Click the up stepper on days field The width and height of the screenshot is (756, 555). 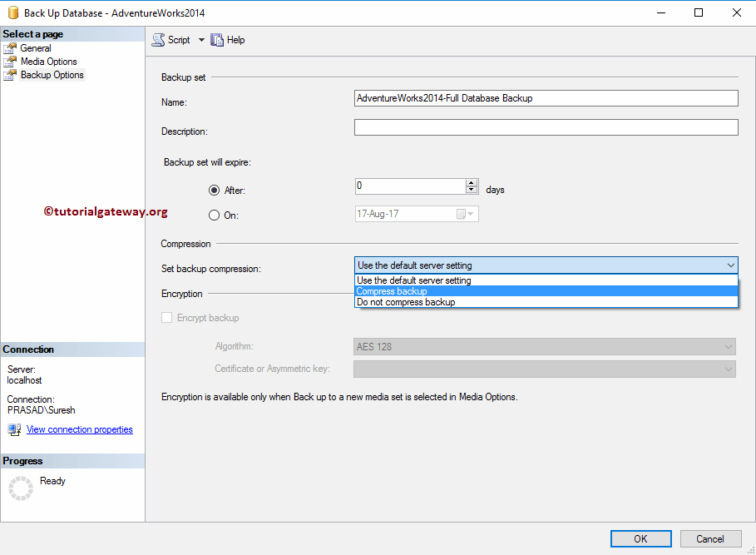[x=471, y=182]
